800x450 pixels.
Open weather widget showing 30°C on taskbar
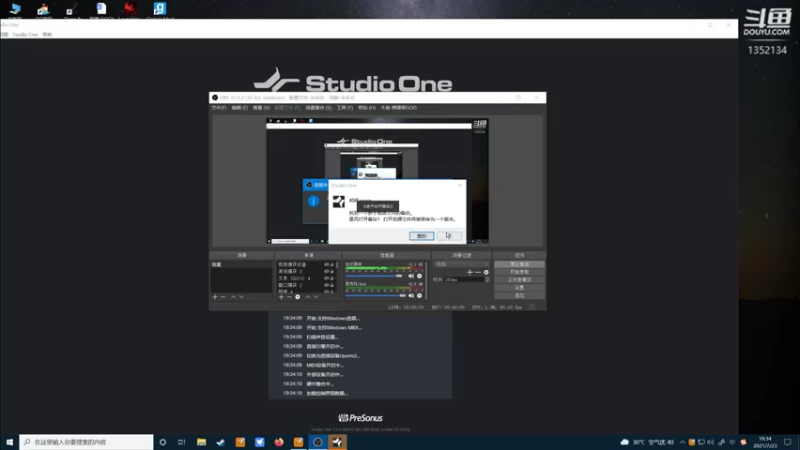tap(647, 442)
